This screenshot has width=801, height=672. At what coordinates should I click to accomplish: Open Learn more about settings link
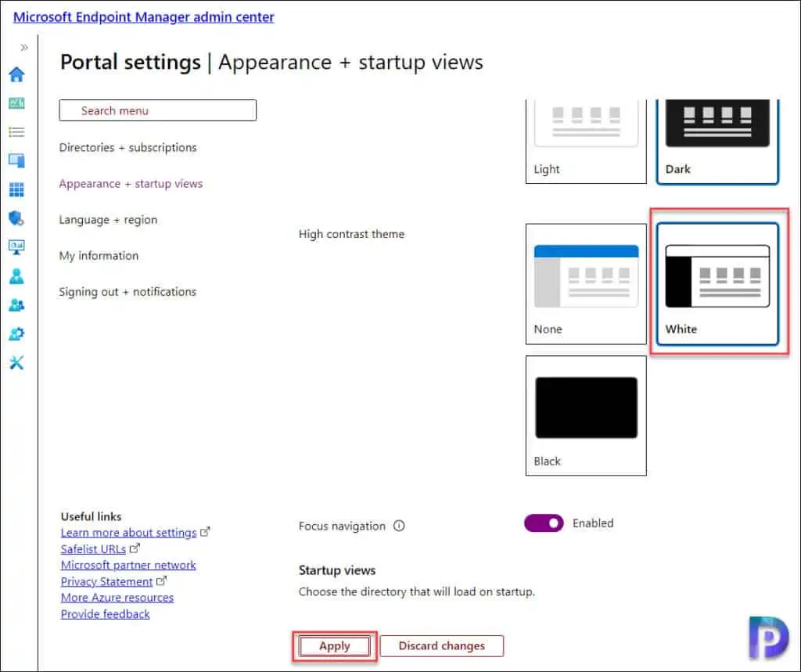click(x=128, y=533)
